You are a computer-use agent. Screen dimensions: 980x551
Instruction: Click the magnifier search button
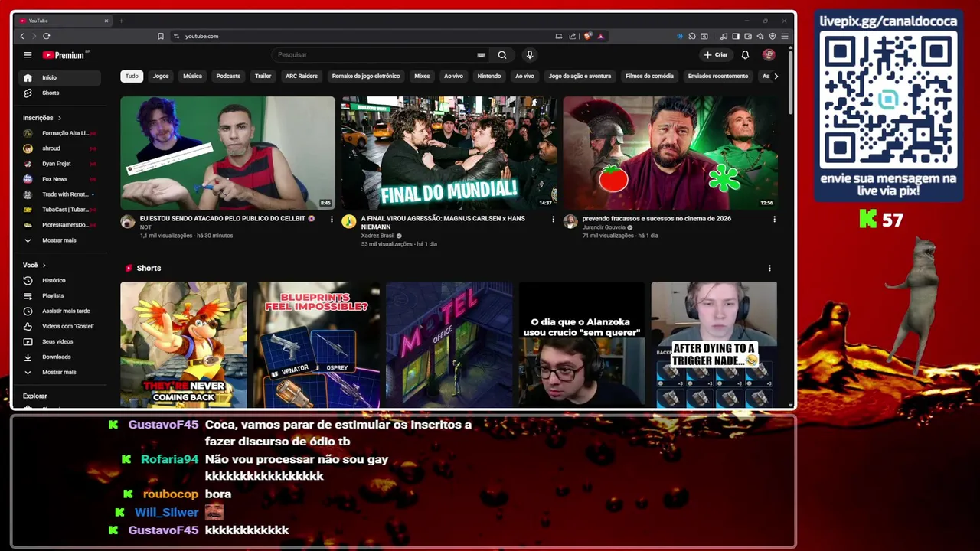(x=502, y=55)
